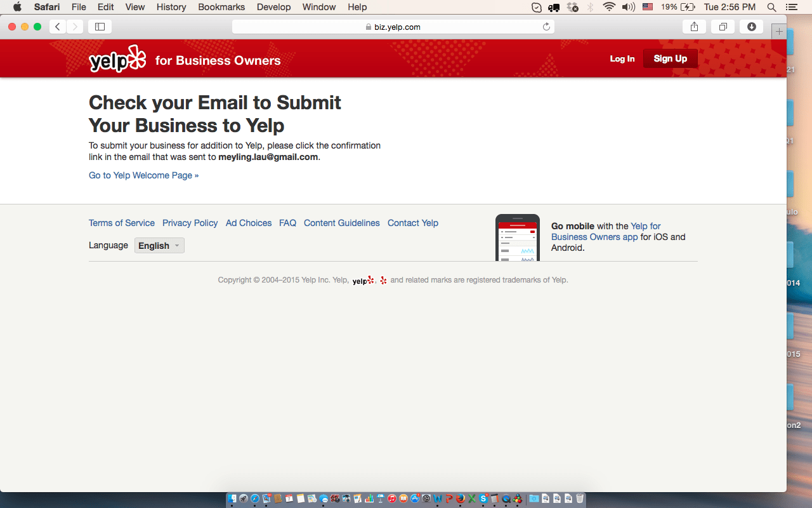
Task: Click the biz.yelp.com address field
Action: (393, 27)
